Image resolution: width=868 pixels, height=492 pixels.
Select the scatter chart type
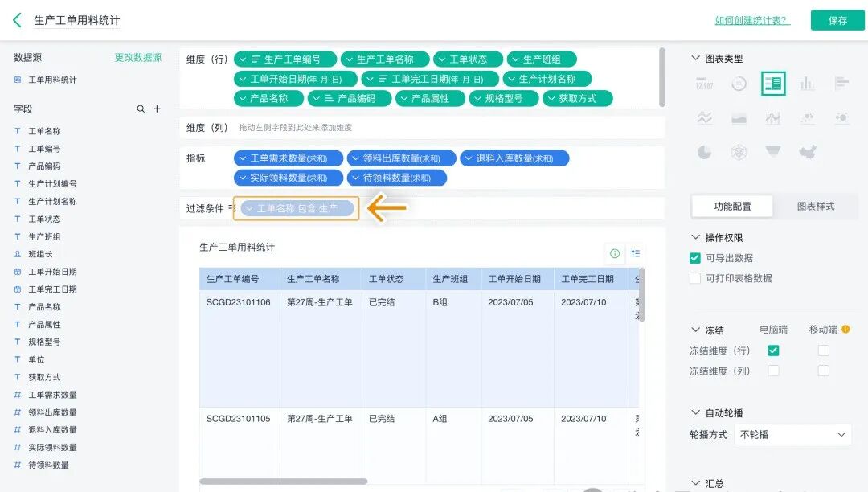click(x=807, y=118)
